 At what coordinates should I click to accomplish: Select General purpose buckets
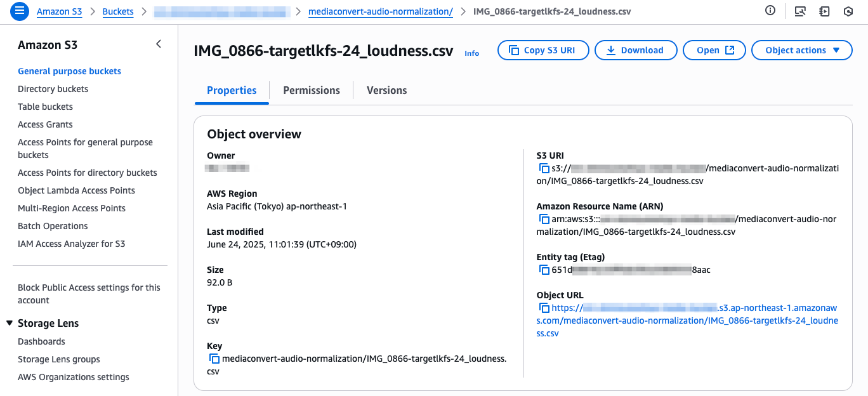[x=69, y=71]
